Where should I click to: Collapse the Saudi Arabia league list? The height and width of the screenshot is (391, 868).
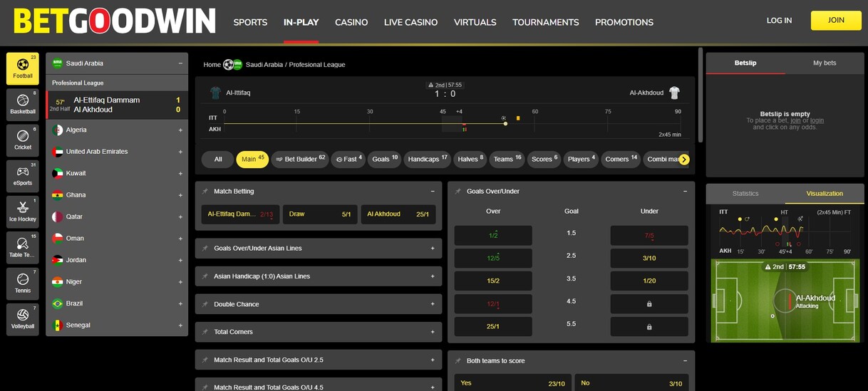coord(180,63)
